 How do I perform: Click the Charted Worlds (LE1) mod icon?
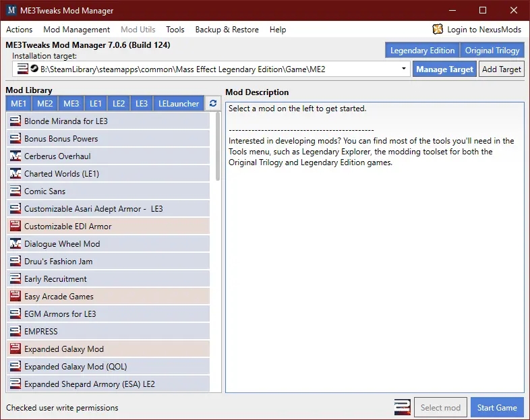click(x=16, y=174)
